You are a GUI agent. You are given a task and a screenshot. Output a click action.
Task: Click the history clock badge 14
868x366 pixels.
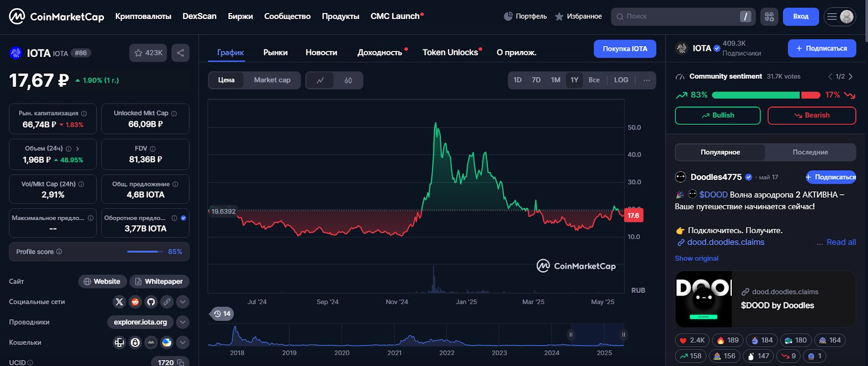222,313
